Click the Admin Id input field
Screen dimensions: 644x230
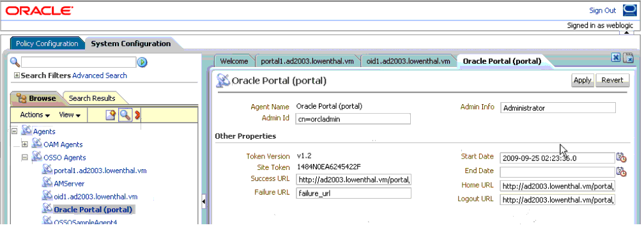353,119
